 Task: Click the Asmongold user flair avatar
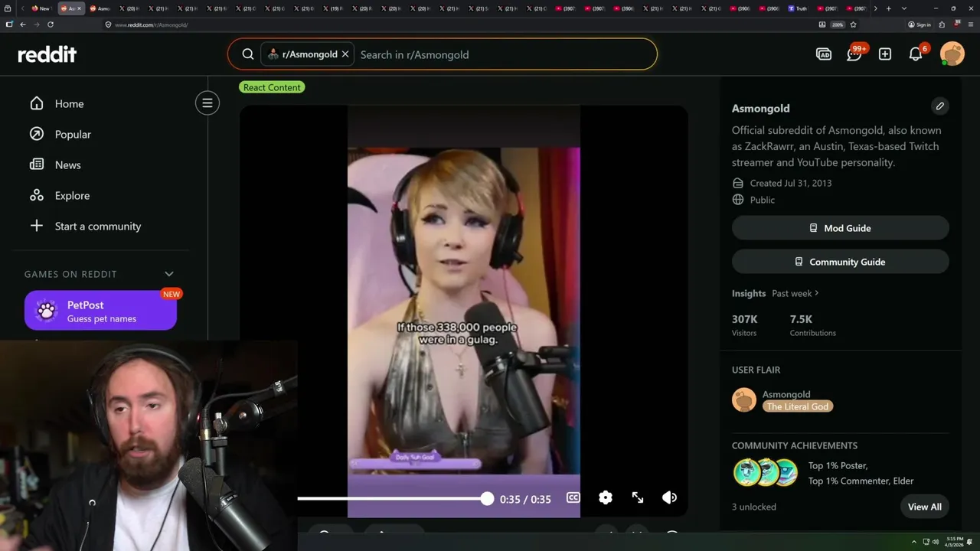(744, 399)
